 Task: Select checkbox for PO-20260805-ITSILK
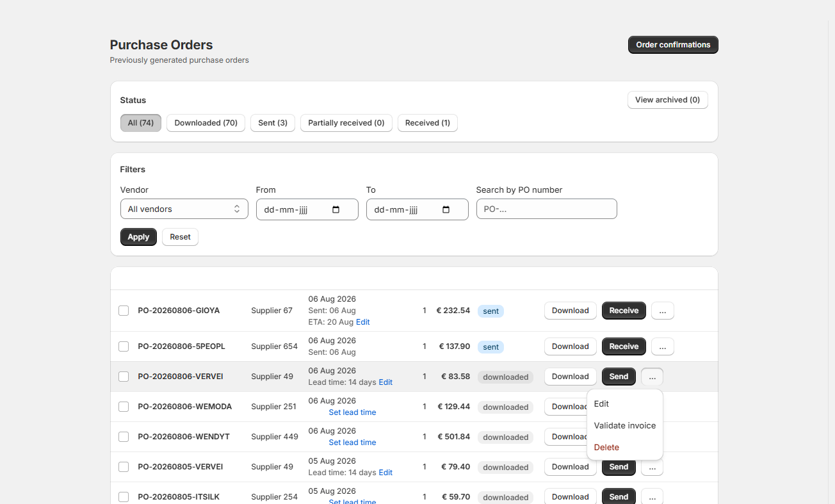(124, 497)
